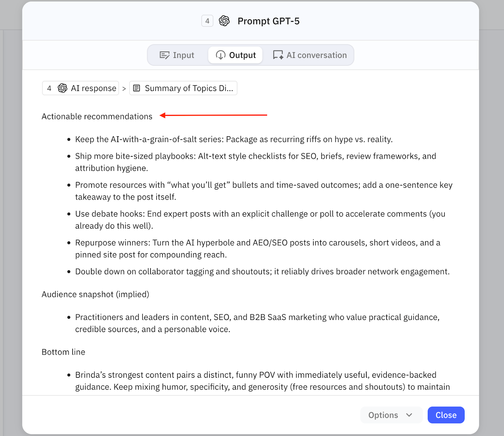The height and width of the screenshot is (436, 504).
Task: Click the step number 4 badge in header
Action: (x=207, y=21)
